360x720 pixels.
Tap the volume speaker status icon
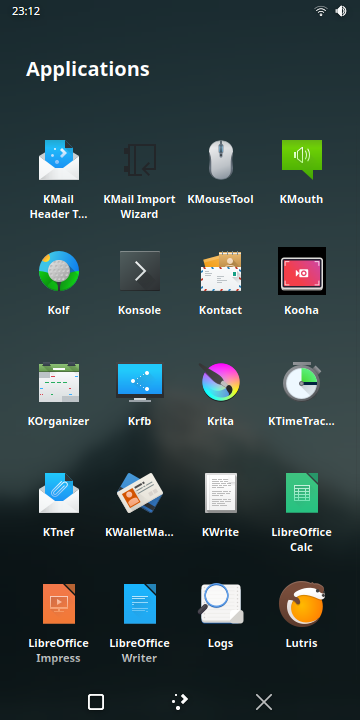[x=341, y=11]
